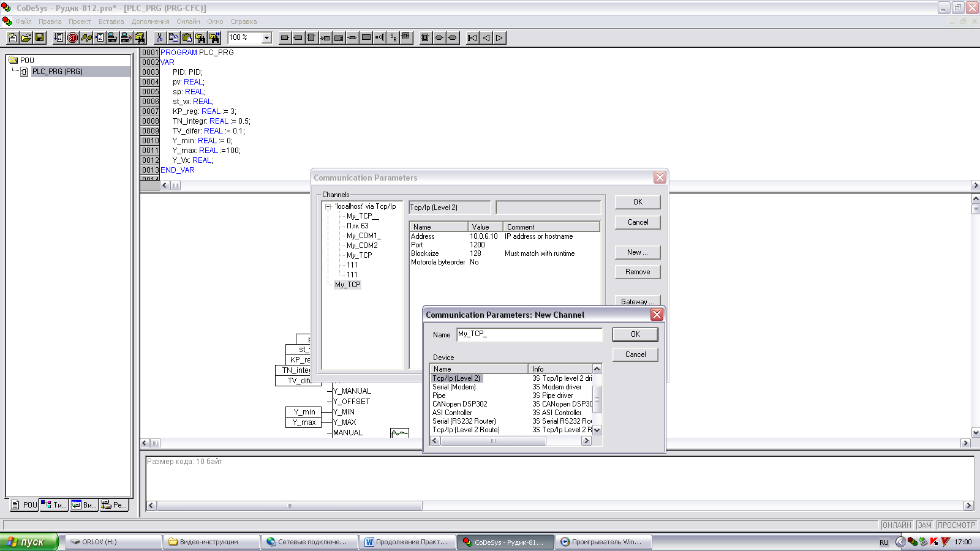
Task: Open the 100 % zoom dropdown arrow
Action: click(266, 38)
